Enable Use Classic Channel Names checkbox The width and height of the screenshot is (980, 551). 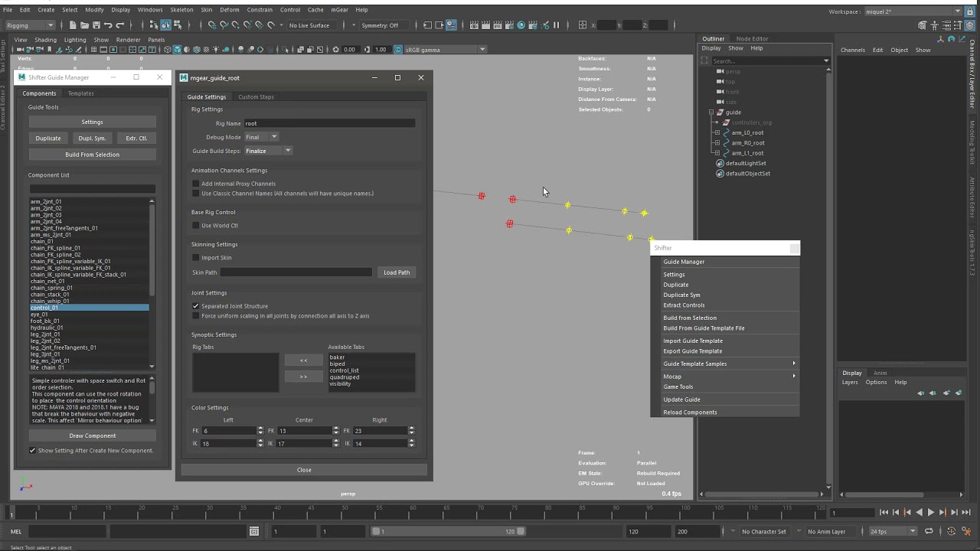[x=195, y=194]
